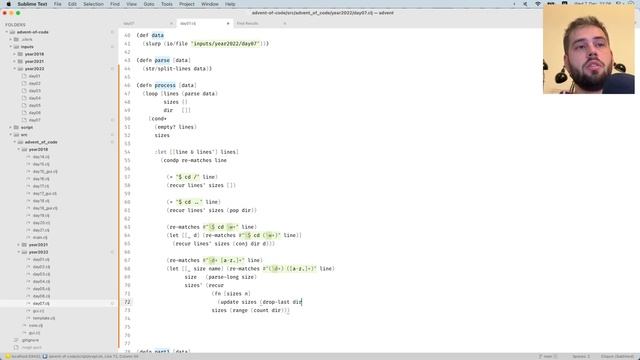This screenshot has width=640, height=360.
Task: Open the View menu
Action: 131,4
